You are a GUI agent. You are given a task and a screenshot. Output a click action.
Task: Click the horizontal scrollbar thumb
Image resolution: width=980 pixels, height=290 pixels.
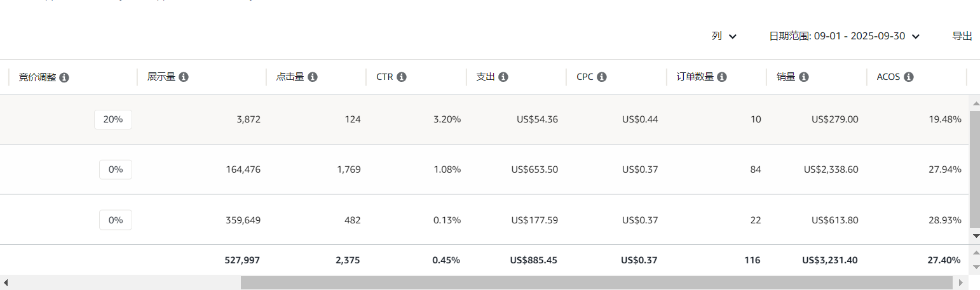pos(596,282)
